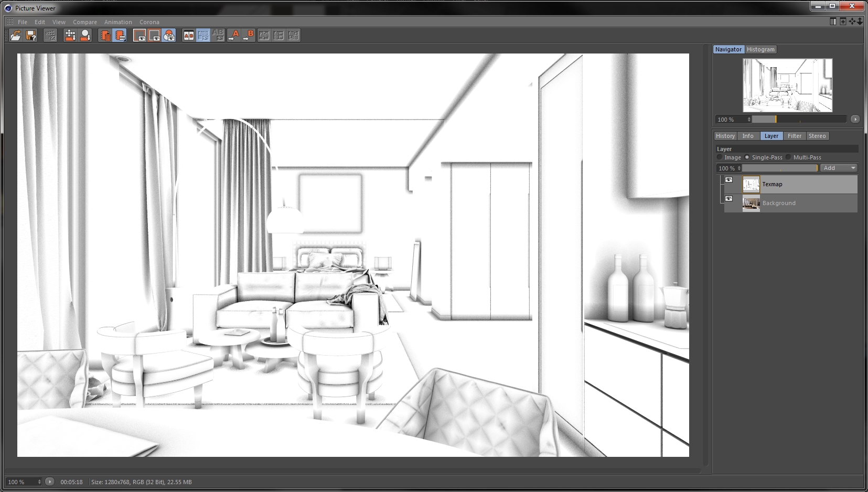Click the Set as B icon

pos(249,35)
